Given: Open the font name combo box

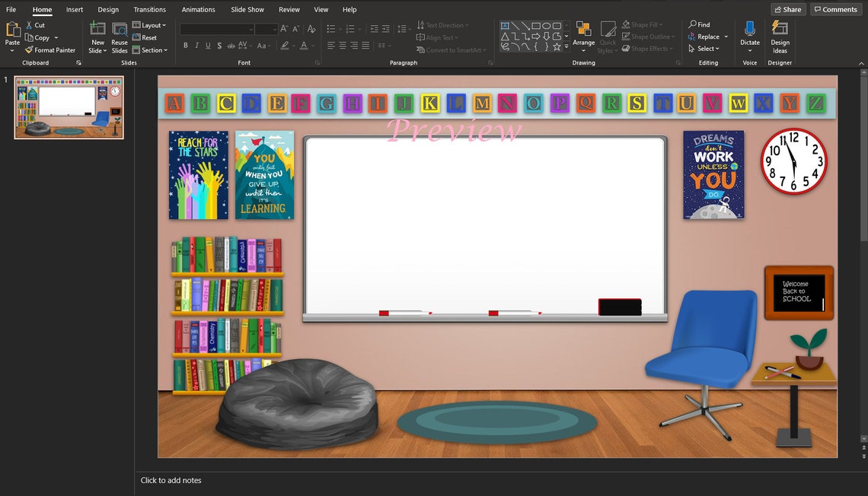Looking at the screenshot, I should [217, 29].
